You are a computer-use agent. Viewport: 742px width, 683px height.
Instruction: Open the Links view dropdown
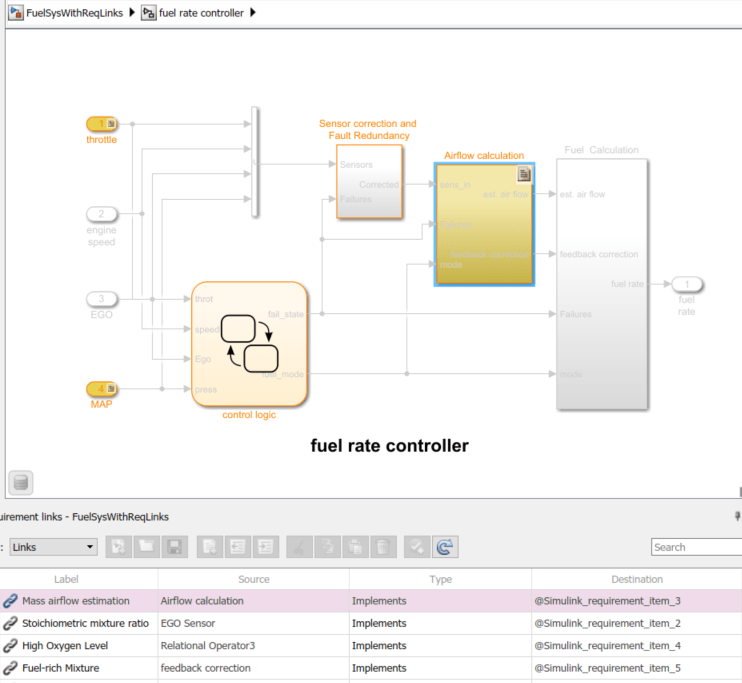click(55, 547)
